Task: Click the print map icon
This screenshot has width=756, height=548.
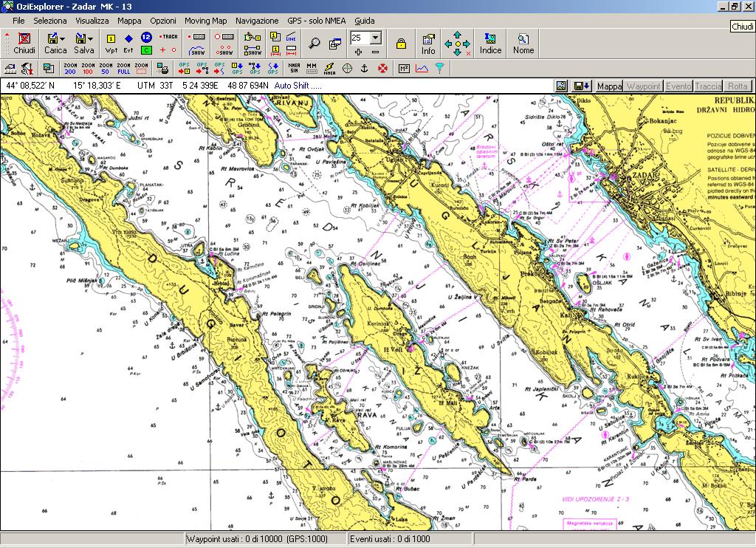Action: point(162,69)
